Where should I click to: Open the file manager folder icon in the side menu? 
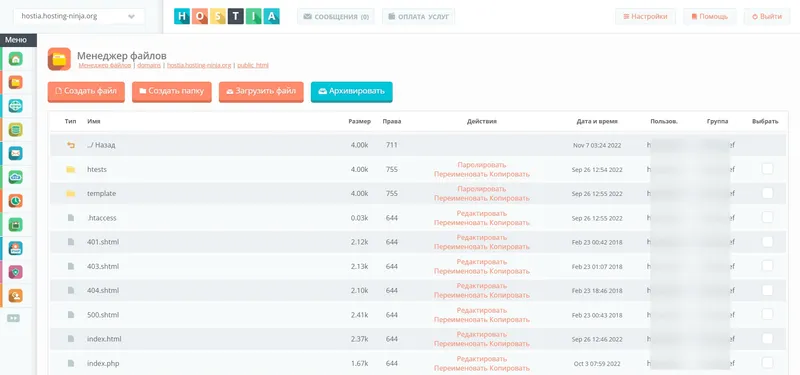pos(16,82)
